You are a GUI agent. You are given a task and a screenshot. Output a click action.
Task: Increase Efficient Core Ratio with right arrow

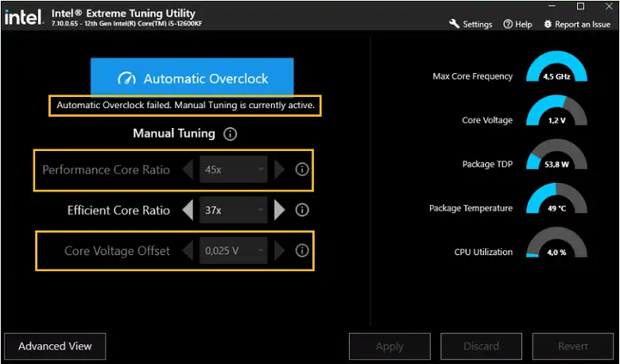click(279, 210)
